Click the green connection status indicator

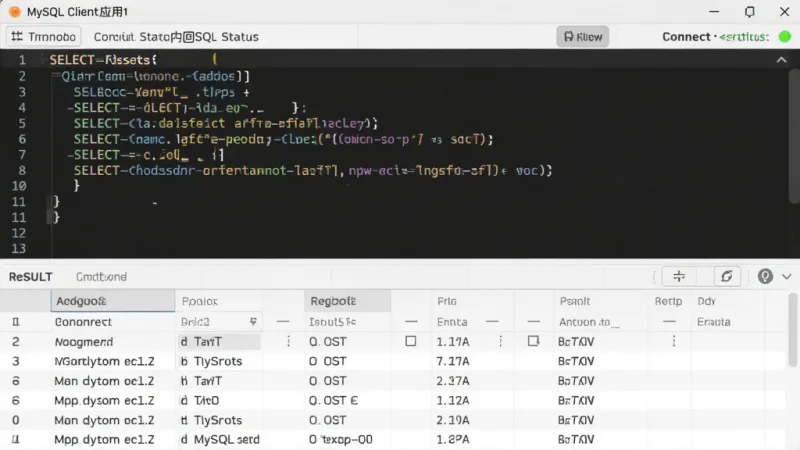[785, 37]
